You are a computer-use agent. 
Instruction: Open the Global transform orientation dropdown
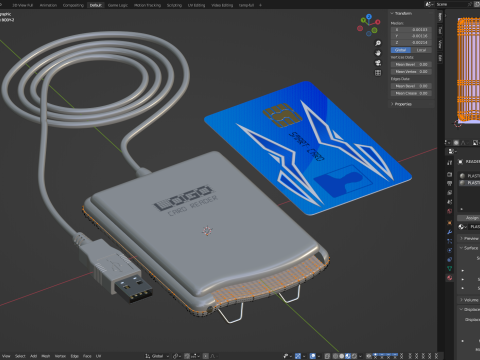click(x=157, y=356)
